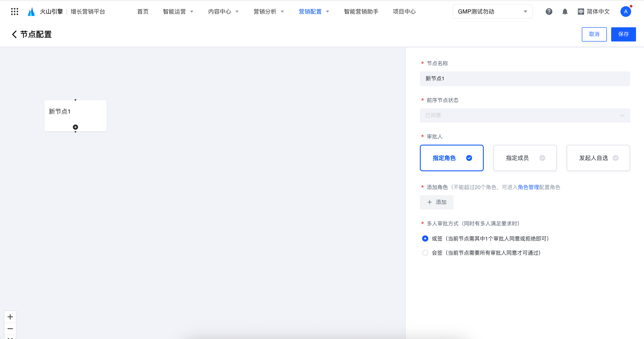The height and width of the screenshot is (339, 644).
Task: Click the plus icon on 新节点1 node
Action: pos(75,127)
